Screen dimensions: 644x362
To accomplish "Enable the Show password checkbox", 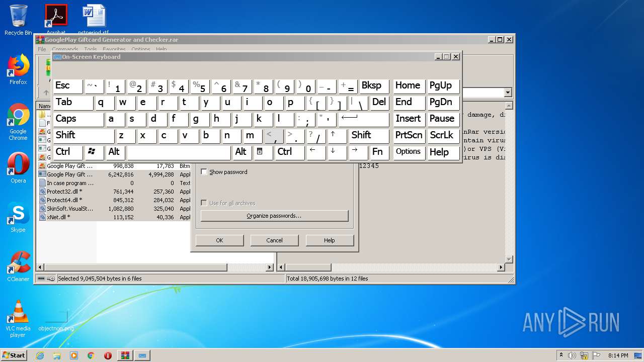I will click(x=204, y=172).
